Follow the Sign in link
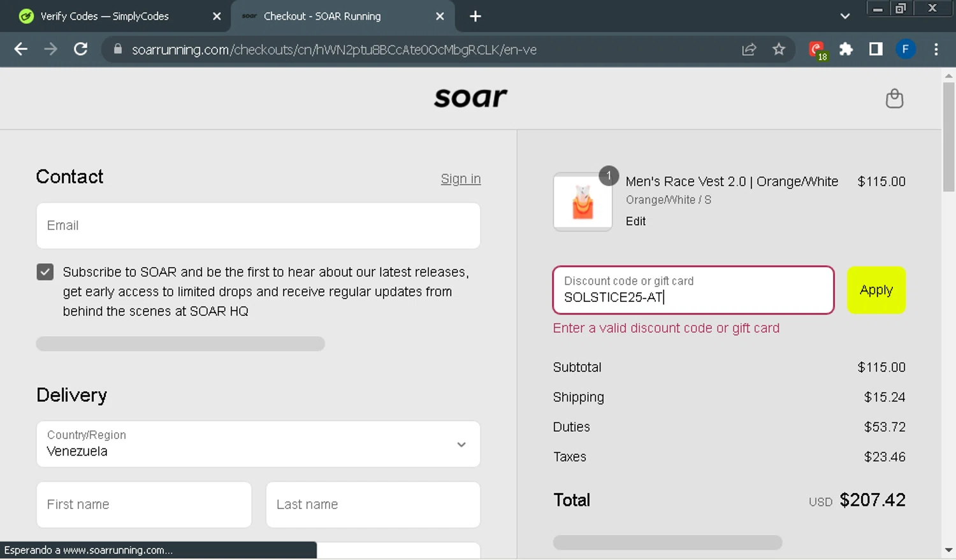Screen dimensions: 956x560 (x=461, y=179)
